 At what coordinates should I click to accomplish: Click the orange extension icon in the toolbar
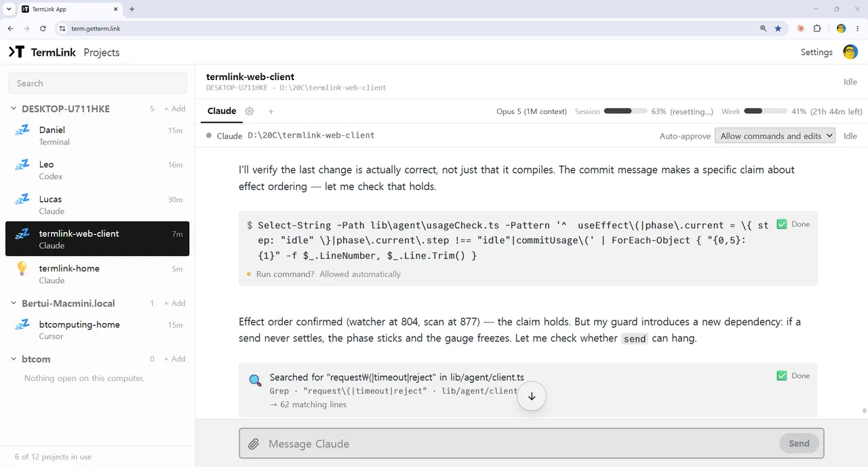click(x=801, y=29)
